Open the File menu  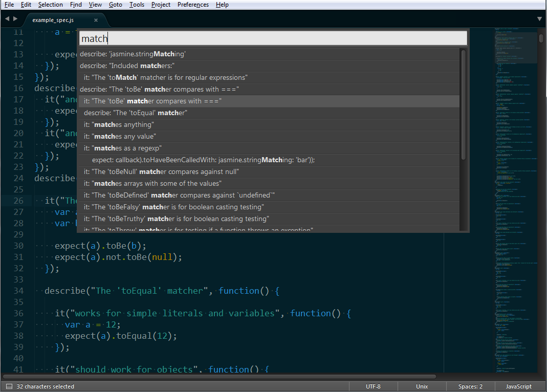coord(9,5)
